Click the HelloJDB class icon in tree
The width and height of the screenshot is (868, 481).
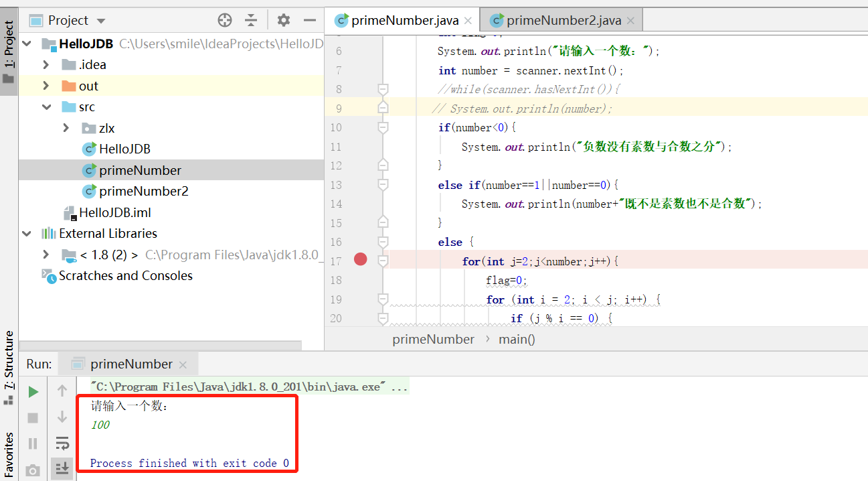[89, 149]
